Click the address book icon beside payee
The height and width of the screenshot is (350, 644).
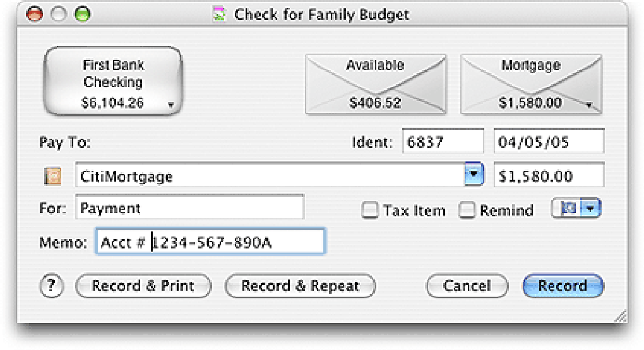[52, 176]
